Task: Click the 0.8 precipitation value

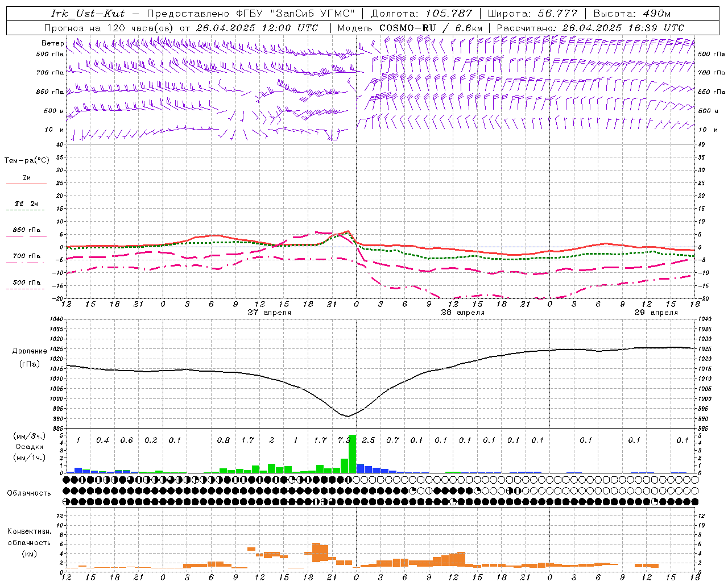Action: pos(224,440)
